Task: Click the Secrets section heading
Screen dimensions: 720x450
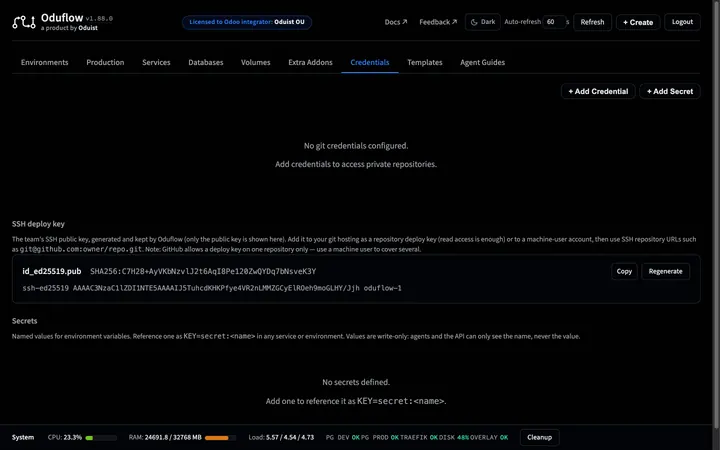Action: tap(24, 321)
